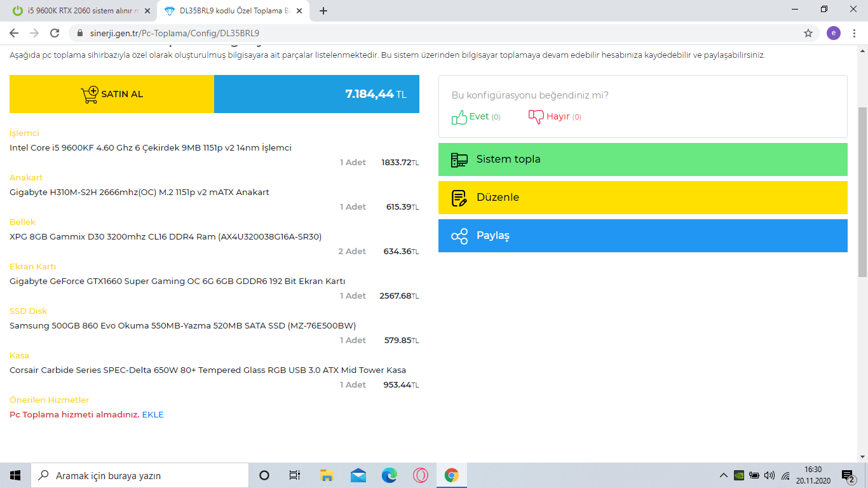Click the Gigabyte GeForce GTX1660 Super name
Image resolution: width=868 pixels, height=488 pixels.
pyautogui.click(x=177, y=281)
